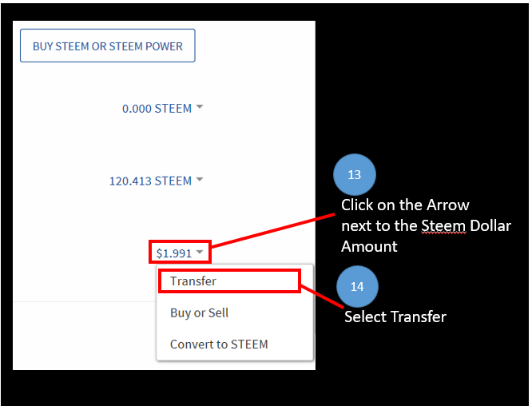Select Transfer from the dropdown menu
This screenshot has height=410, width=532.
tap(193, 281)
